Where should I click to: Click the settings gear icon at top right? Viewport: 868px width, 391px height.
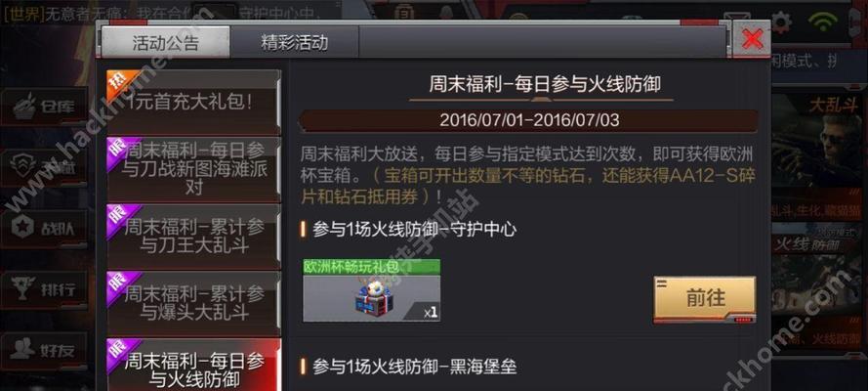pyautogui.click(x=781, y=22)
